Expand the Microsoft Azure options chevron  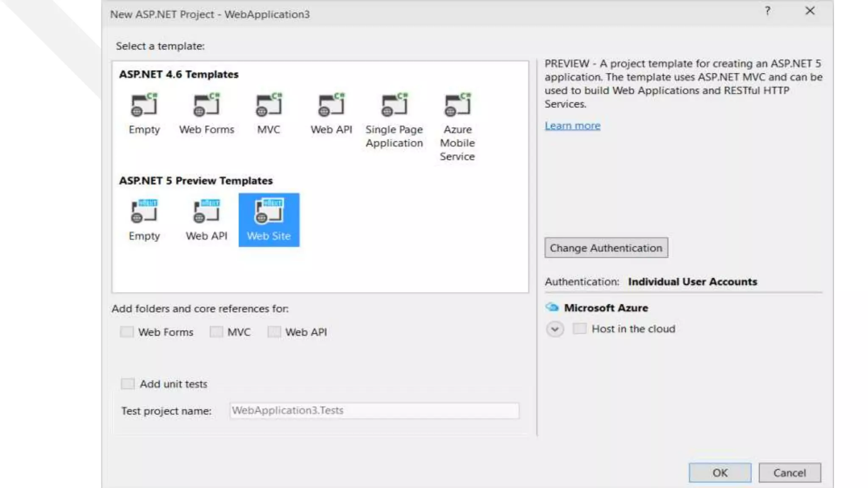[x=555, y=329]
